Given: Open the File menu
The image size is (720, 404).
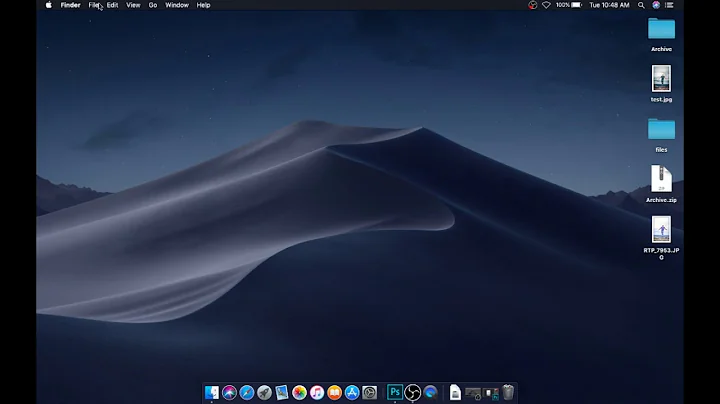Looking at the screenshot, I should pos(94,5).
